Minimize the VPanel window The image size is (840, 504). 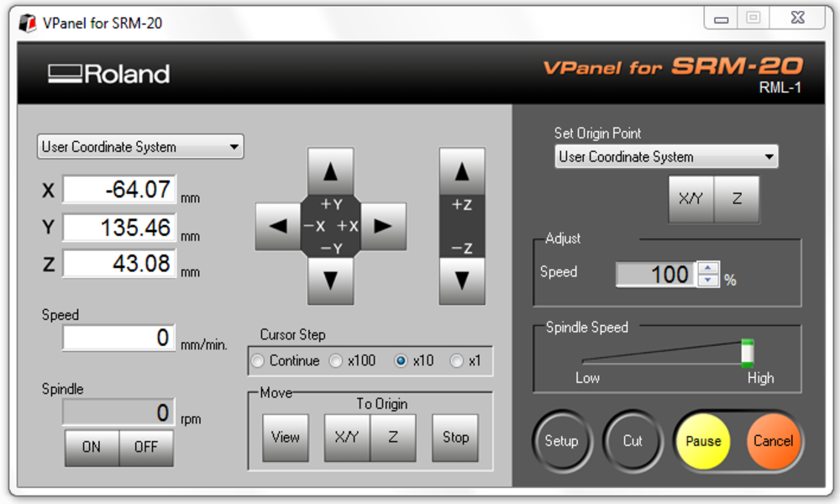[721, 19]
